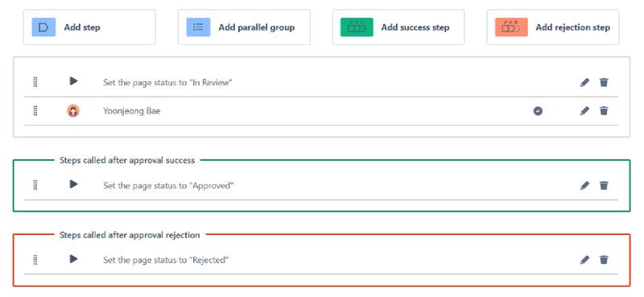Click the Add success step button

[398, 27]
